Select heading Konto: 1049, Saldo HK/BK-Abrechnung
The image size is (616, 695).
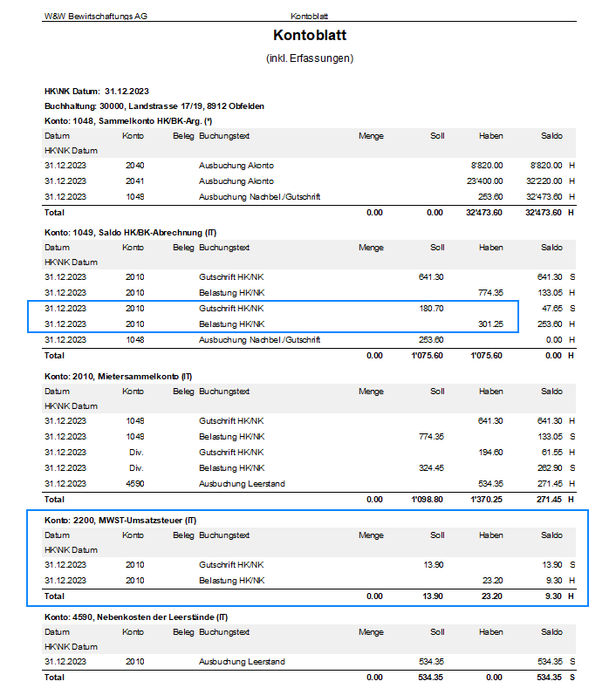tap(130, 233)
